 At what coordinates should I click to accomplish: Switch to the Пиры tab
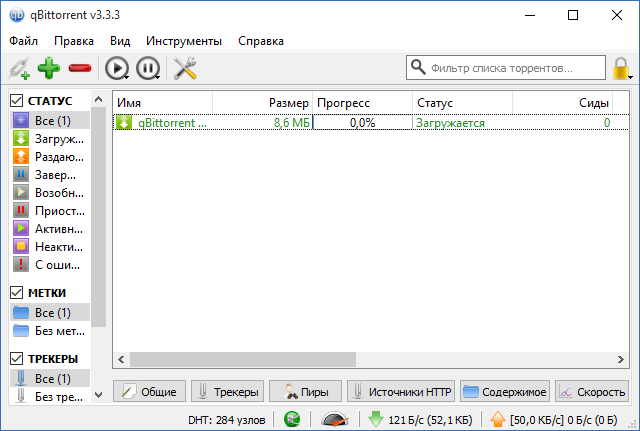pos(305,392)
